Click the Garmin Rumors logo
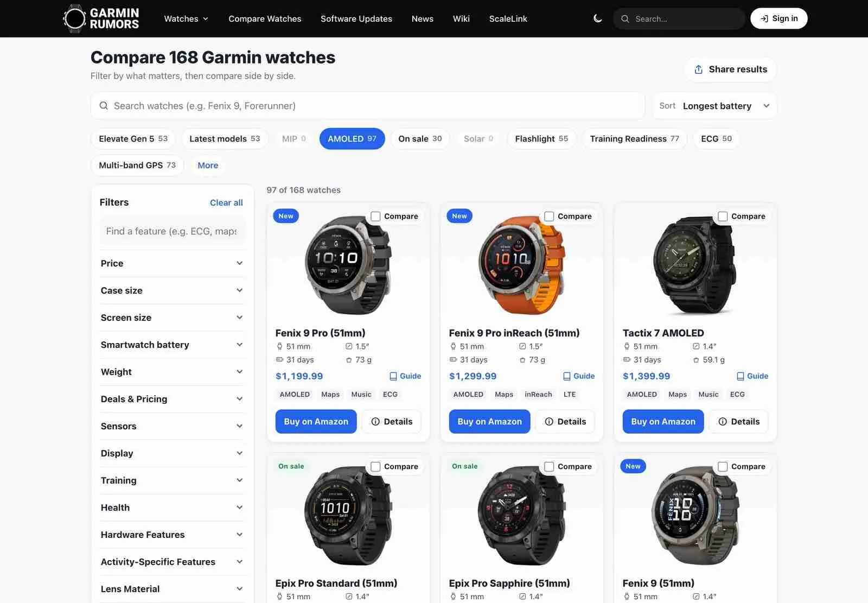 pyautogui.click(x=101, y=18)
